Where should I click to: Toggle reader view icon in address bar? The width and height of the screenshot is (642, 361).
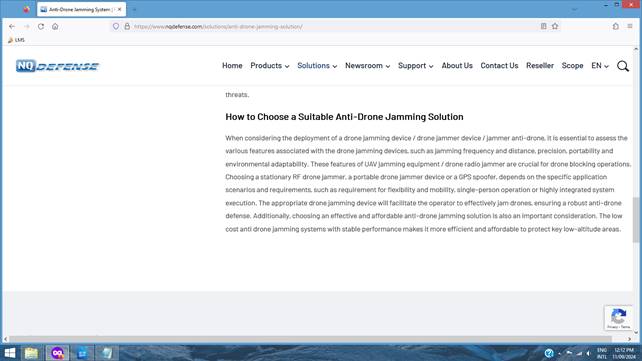click(543, 26)
